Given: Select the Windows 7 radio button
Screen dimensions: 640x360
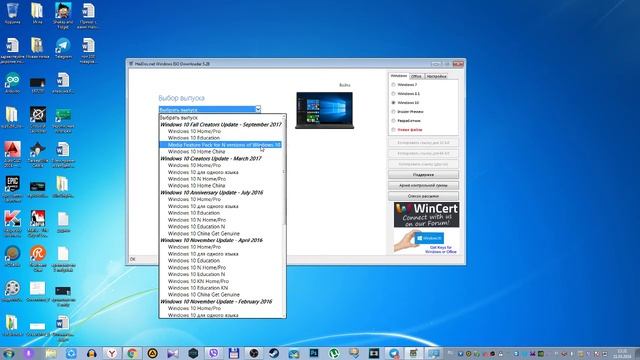Looking at the screenshot, I should click(x=393, y=84).
